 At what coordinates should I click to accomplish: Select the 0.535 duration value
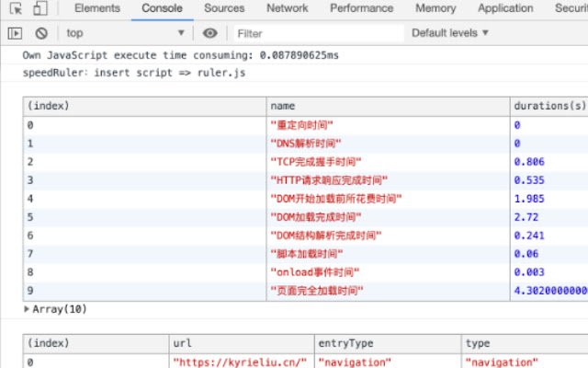click(529, 180)
